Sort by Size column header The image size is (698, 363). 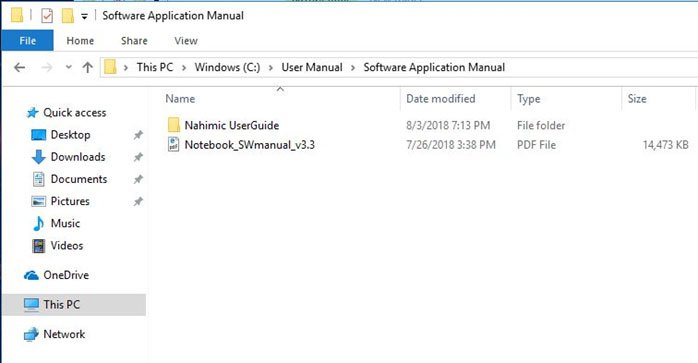click(x=637, y=99)
